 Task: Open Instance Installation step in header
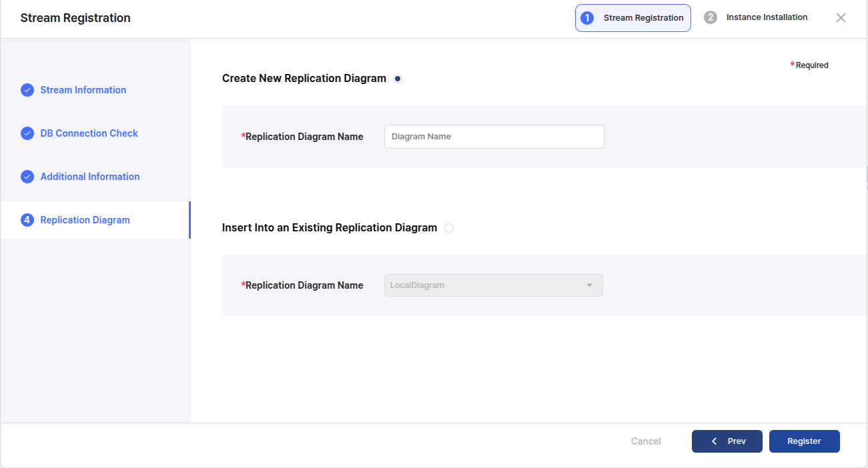pos(767,17)
